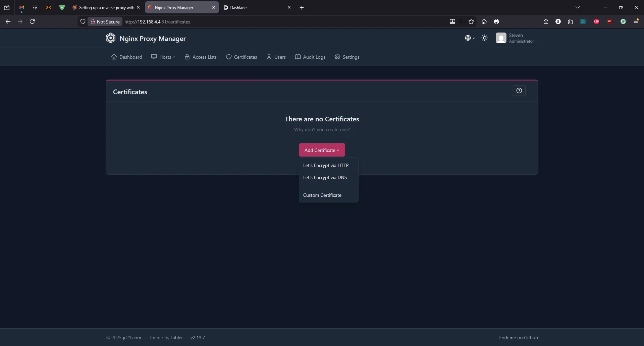This screenshot has height=346, width=644.
Task: Open the Gmail pinned tab icon
Action: [21, 7]
